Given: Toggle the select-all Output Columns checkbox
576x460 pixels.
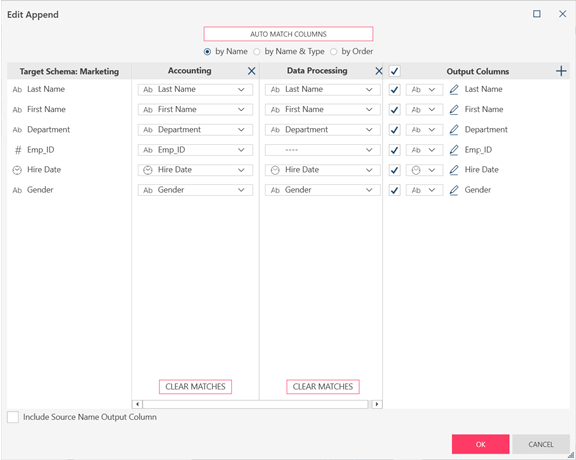Looking at the screenshot, I should coord(395,71).
